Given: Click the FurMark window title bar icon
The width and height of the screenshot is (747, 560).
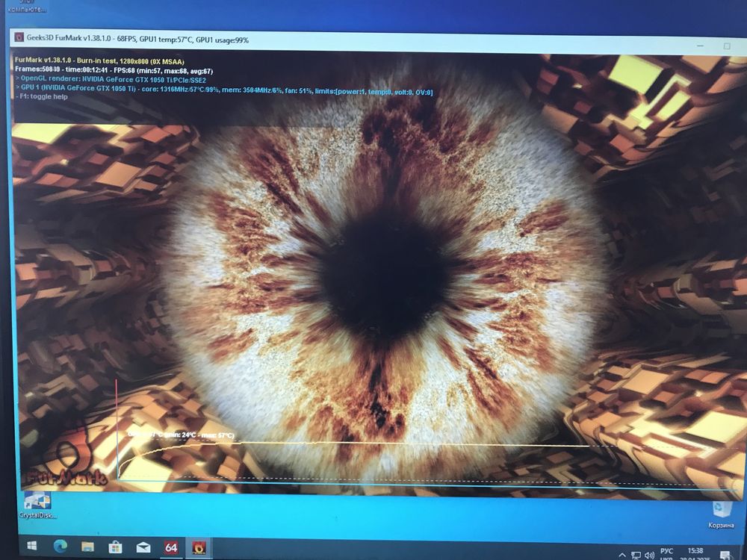Looking at the screenshot, I should click(19, 37).
